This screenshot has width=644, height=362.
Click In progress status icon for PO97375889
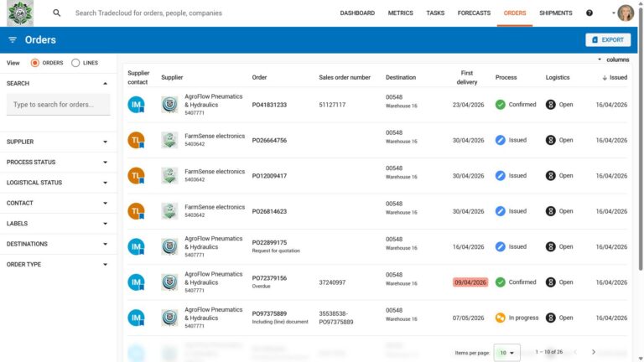pyautogui.click(x=501, y=318)
